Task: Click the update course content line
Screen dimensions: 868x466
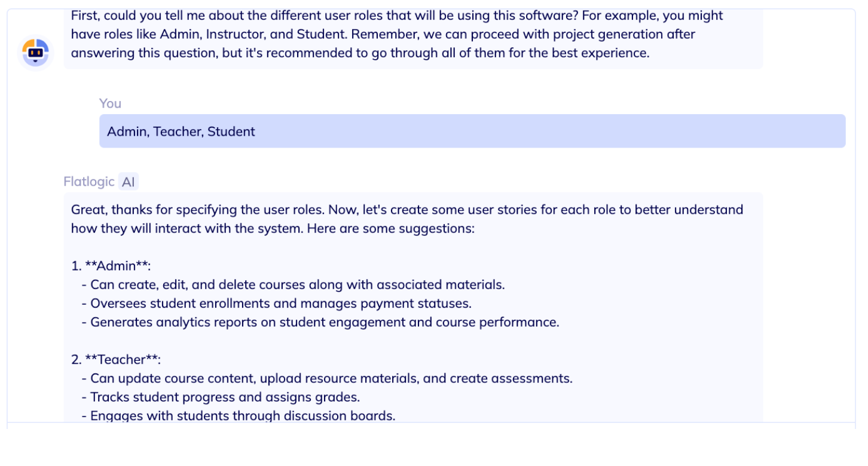Action: coord(327,378)
